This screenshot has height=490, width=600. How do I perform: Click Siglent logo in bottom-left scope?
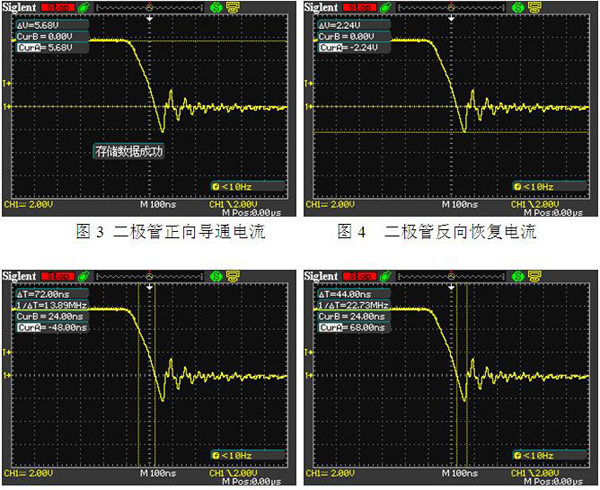point(19,275)
